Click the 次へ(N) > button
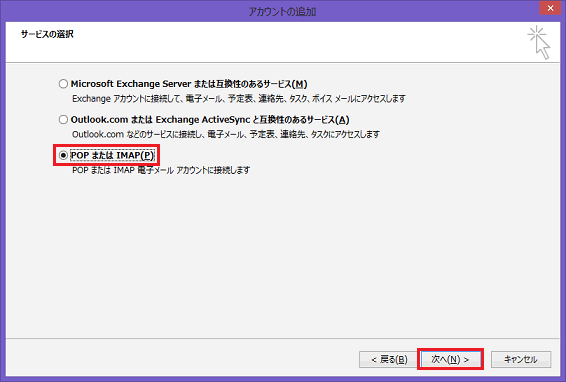The width and height of the screenshot is (566, 382). click(450, 359)
